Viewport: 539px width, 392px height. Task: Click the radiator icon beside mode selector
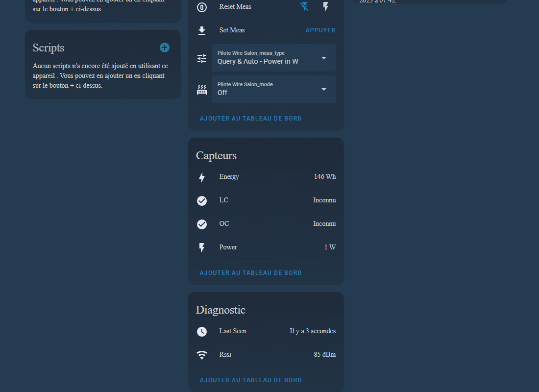pyautogui.click(x=201, y=89)
